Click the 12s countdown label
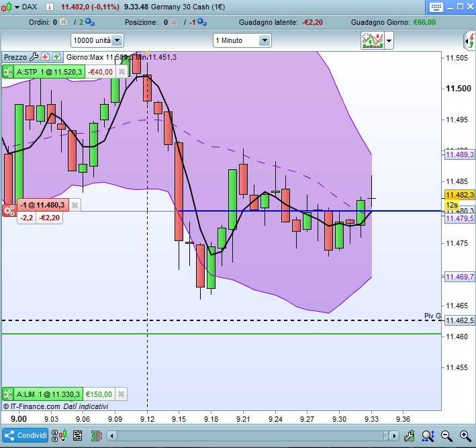 [x=452, y=205]
